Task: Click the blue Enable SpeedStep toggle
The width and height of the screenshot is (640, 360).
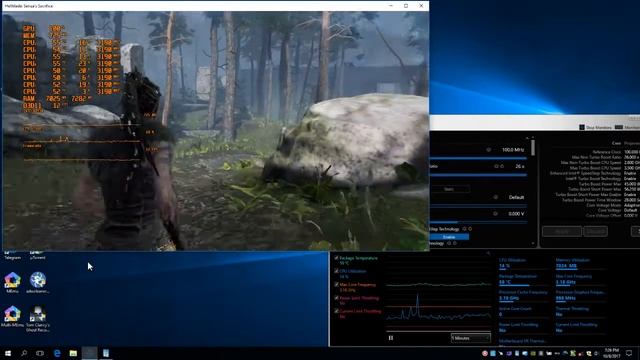Action: pyautogui.click(x=449, y=237)
